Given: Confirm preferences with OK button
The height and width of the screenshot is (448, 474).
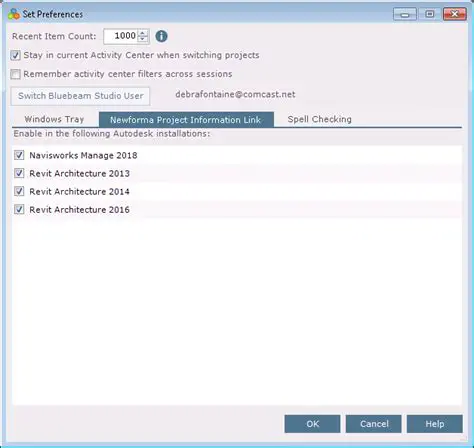Looking at the screenshot, I should tap(312, 424).
